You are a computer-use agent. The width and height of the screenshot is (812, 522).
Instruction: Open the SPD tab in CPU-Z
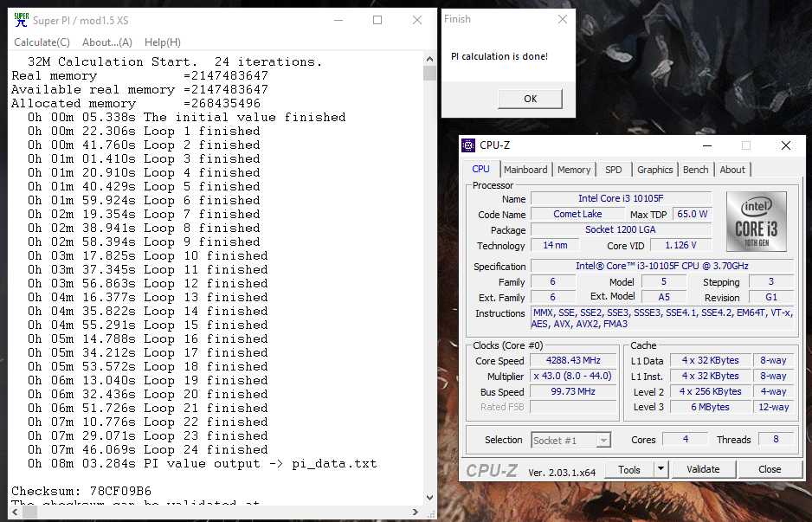click(x=614, y=170)
